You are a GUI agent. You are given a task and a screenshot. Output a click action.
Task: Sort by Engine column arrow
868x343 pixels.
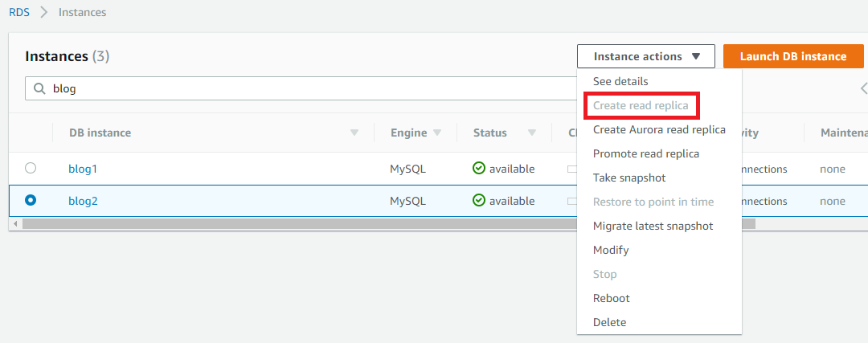coord(437,133)
